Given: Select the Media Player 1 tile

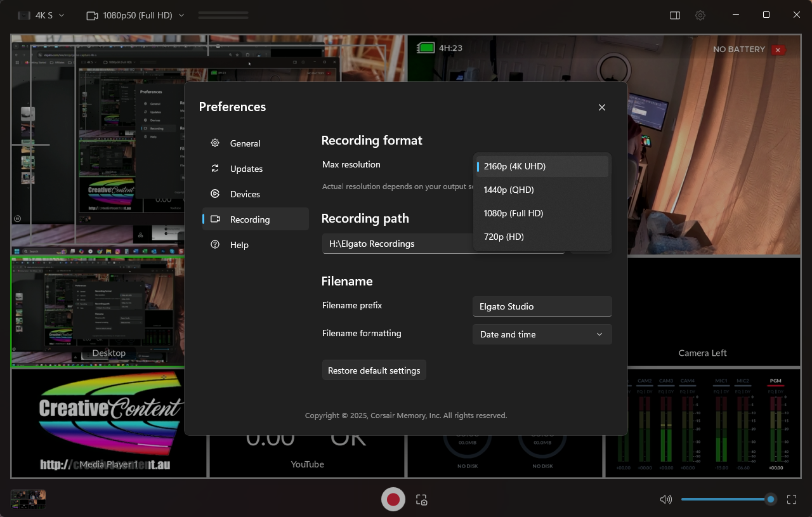Looking at the screenshot, I should click(x=108, y=424).
